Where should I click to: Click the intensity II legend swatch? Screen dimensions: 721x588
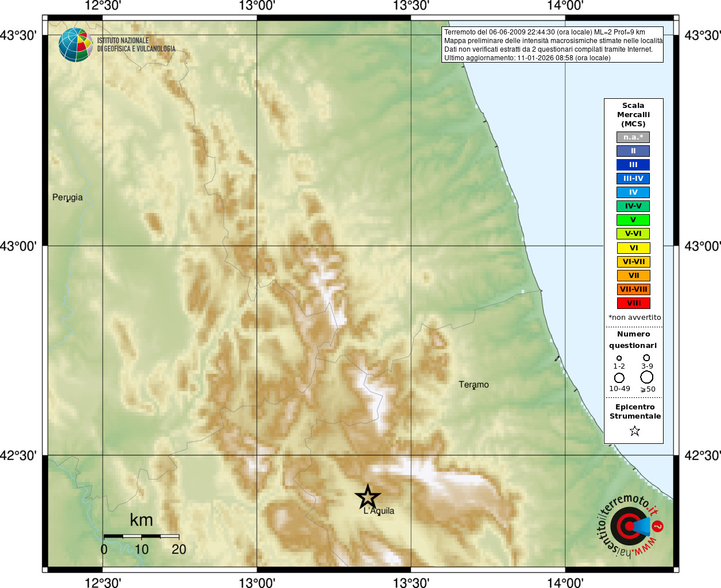pos(633,151)
